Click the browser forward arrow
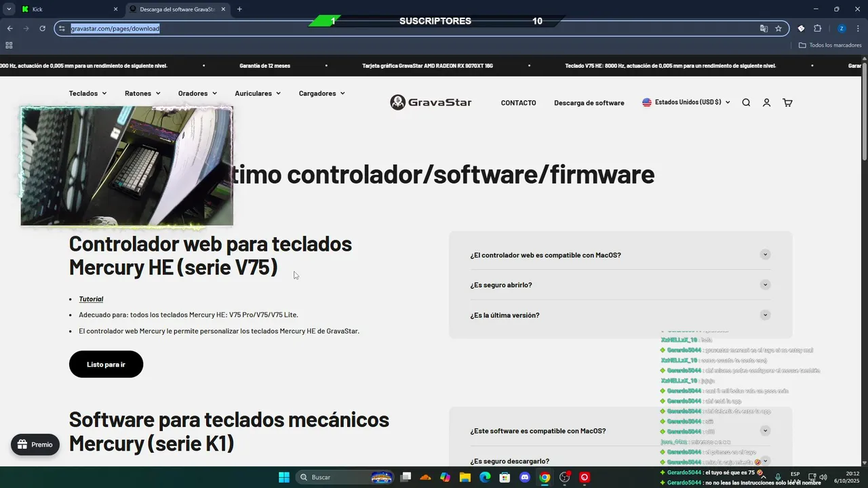 pos(26,28)
